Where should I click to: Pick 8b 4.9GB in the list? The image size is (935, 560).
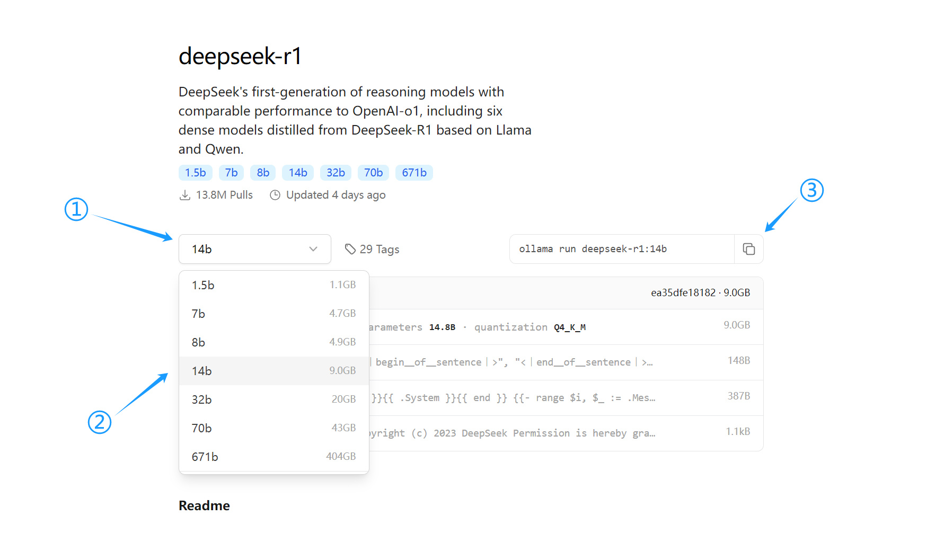click(274, 342)
